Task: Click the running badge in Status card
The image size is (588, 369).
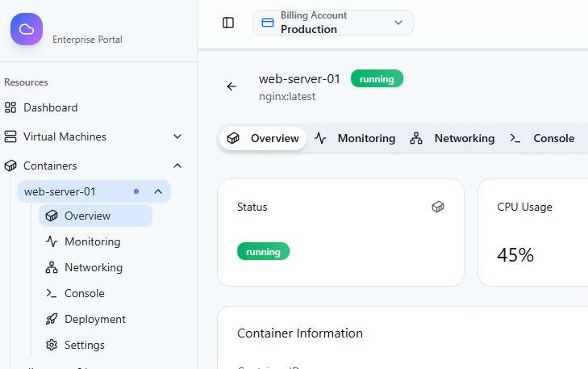Action: [x=263, y=251]
